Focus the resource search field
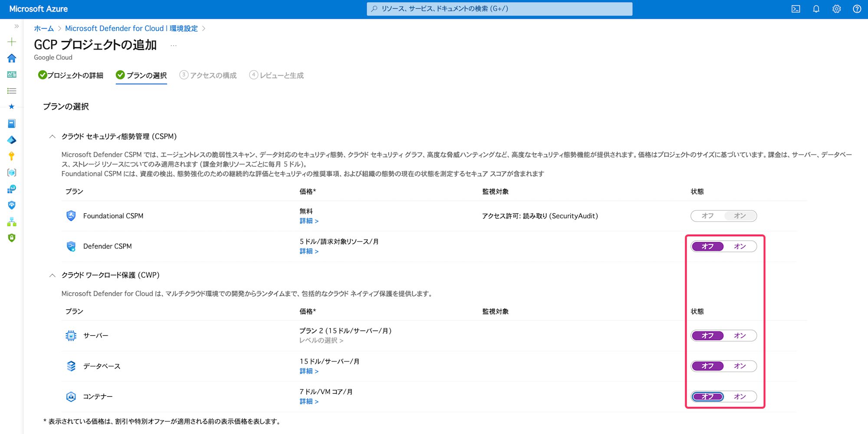This screenshot has width=868, height=434. coord(500,9)
